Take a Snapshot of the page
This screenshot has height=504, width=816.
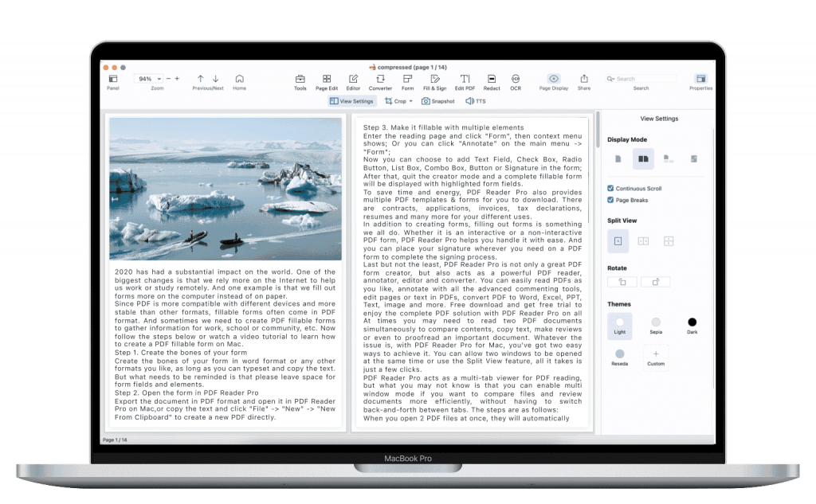[441, 101]
